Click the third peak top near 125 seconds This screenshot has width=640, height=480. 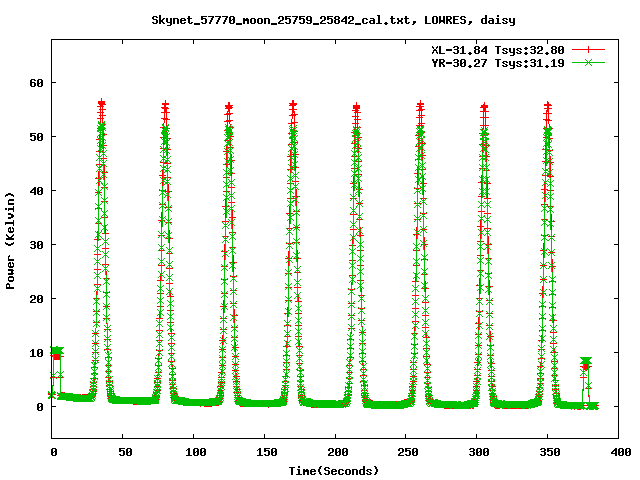pyautogui.click(x=229, y=107)
